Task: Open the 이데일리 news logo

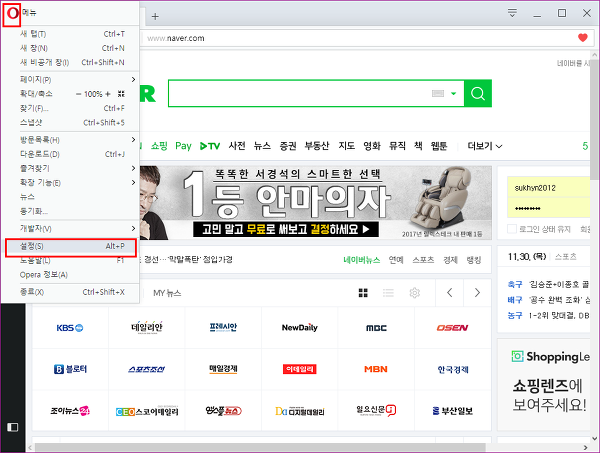Action: (300, 369)
